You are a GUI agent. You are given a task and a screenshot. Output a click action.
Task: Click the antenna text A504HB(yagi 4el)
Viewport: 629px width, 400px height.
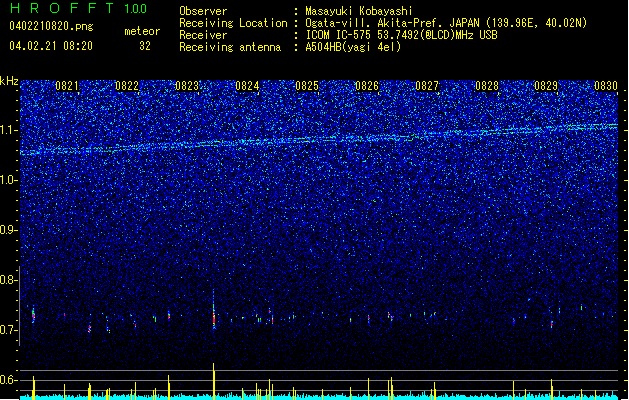click(353, 47)
